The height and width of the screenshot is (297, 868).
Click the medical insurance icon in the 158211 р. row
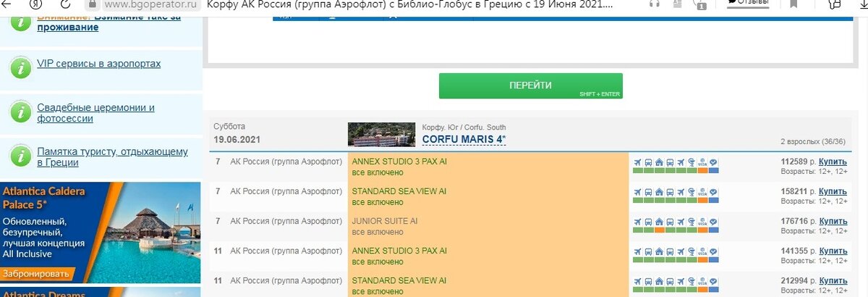coord(692,192)
